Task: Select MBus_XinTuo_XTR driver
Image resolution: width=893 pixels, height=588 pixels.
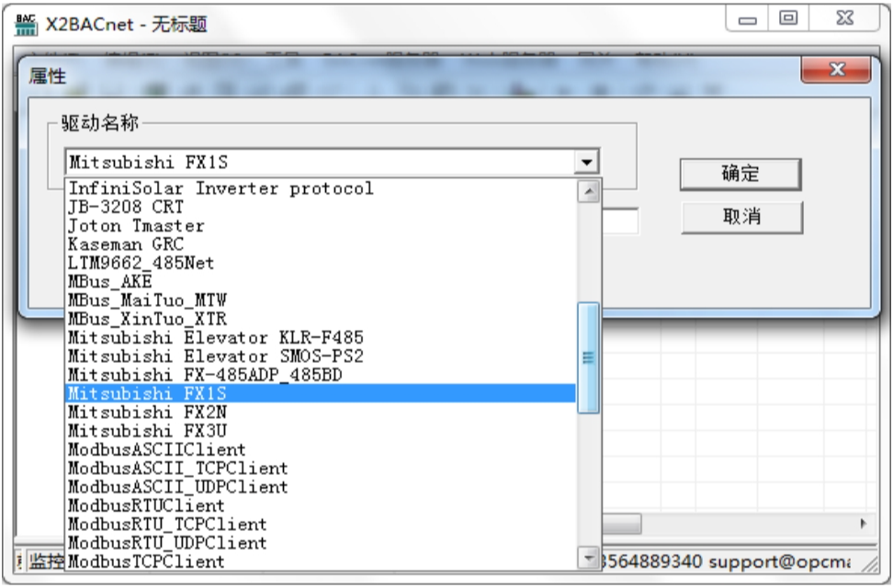Action: click(321, 319)
